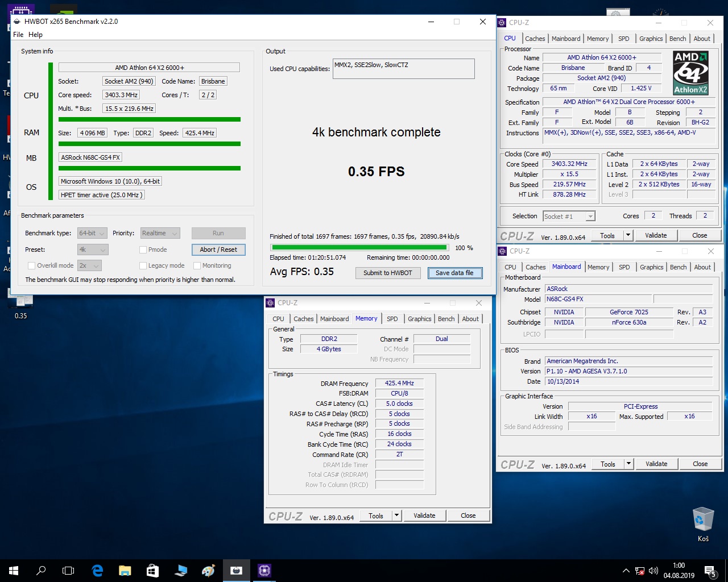728x582 pixels.
Task: Click the DRAM Frequency 425.4 MHz field
Action: point(399,383)
